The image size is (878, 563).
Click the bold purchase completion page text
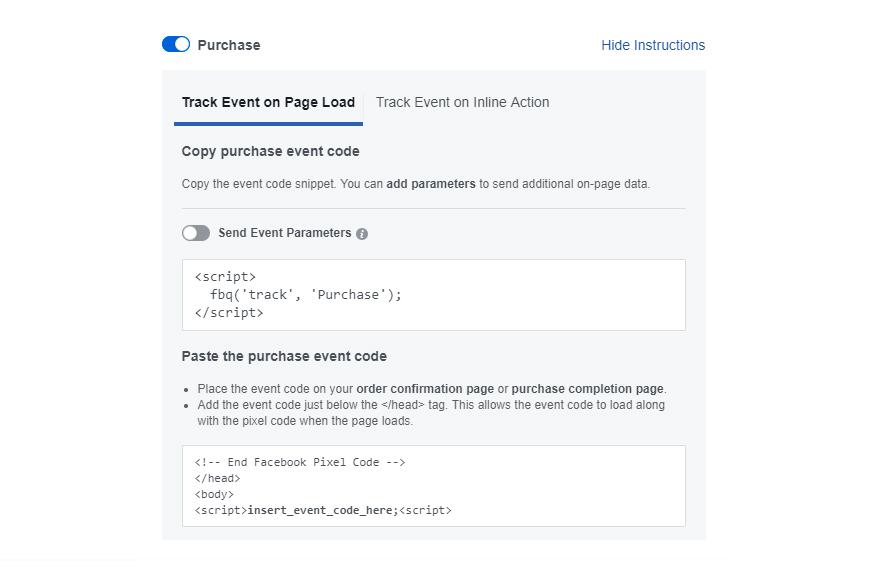click(x=587, y=389)
